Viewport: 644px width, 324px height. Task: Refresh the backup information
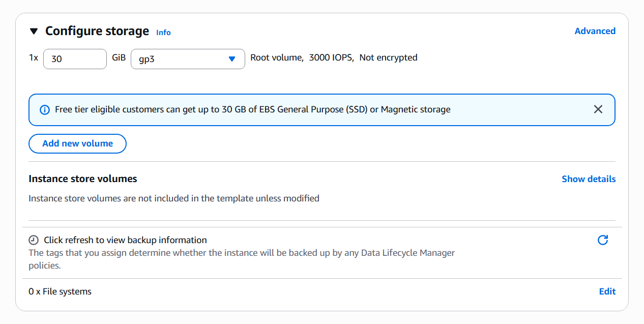pos(603,240)
